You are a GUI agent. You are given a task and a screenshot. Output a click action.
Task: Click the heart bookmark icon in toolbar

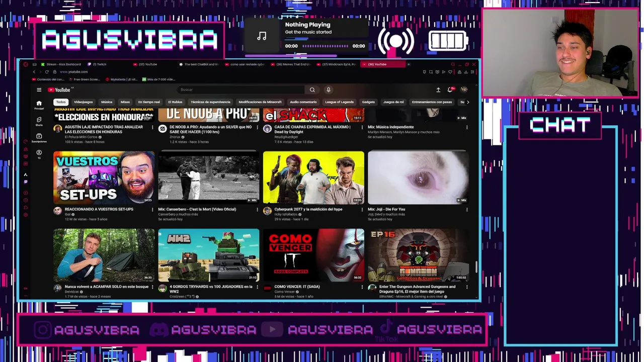pos(450,72)
